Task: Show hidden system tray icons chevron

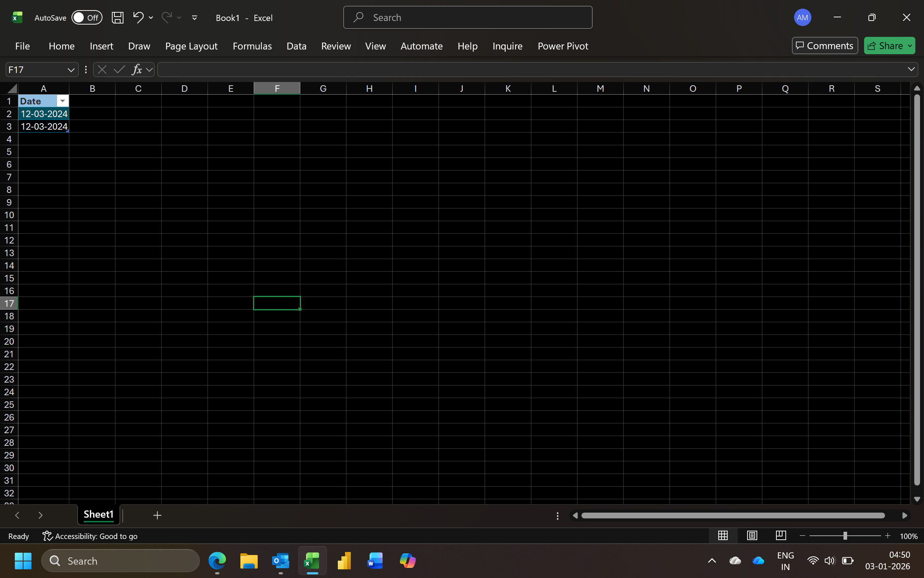Action: 712,561
